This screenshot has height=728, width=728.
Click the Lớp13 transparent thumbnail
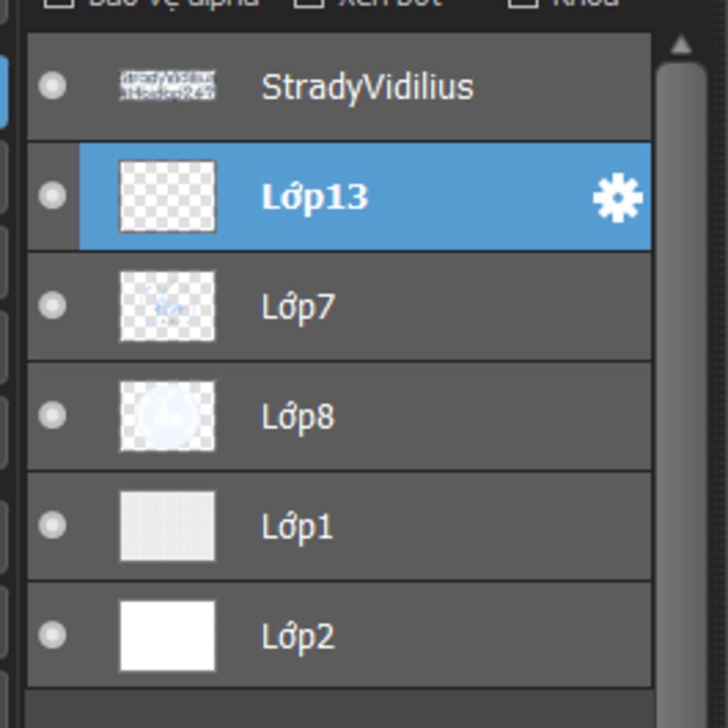click(x=168, y=196)
